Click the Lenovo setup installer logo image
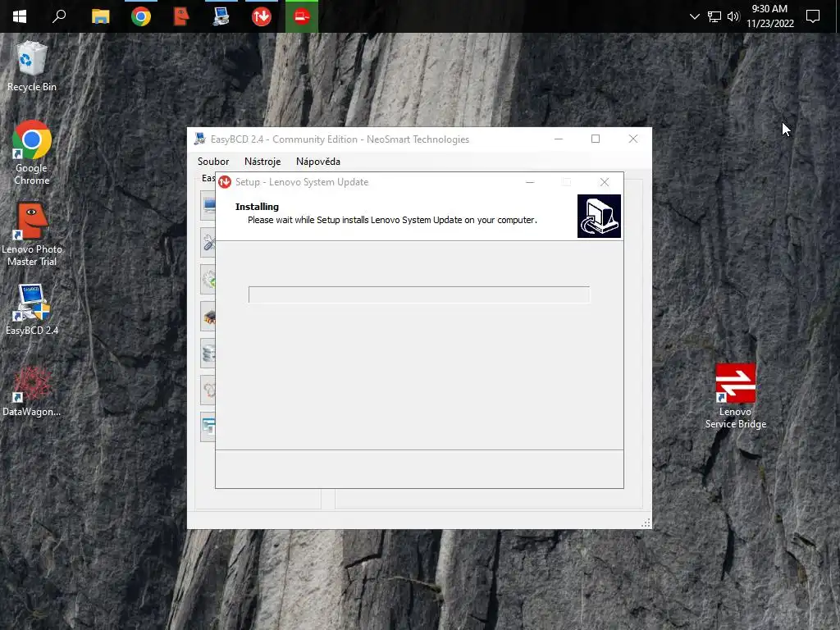The width and height of the screenshot is (840, 630). [x=599, y=216]
